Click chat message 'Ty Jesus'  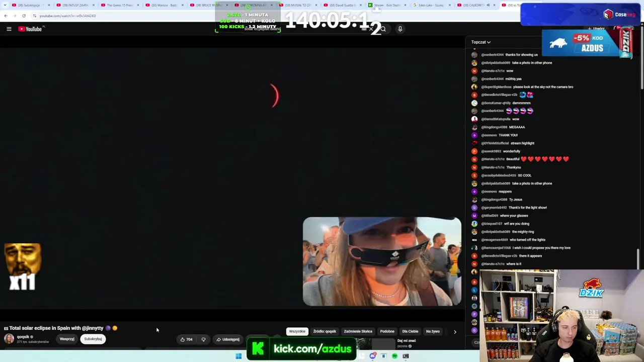[516, 200]
